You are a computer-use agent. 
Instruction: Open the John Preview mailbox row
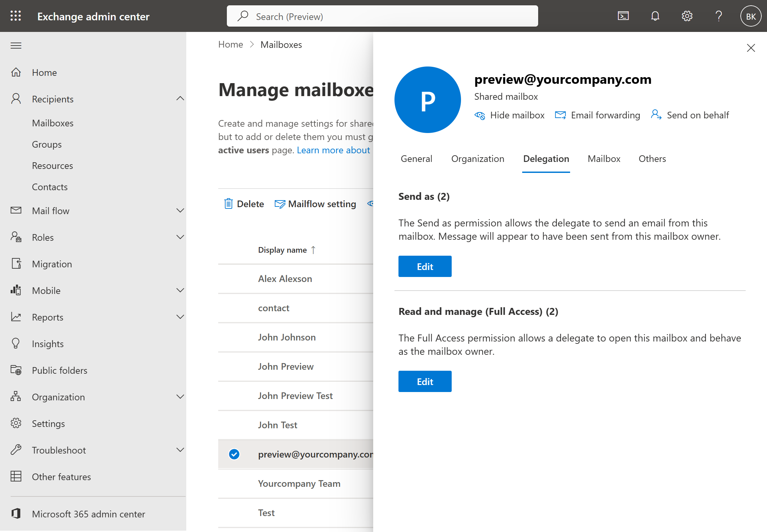[x=295, y=367]
